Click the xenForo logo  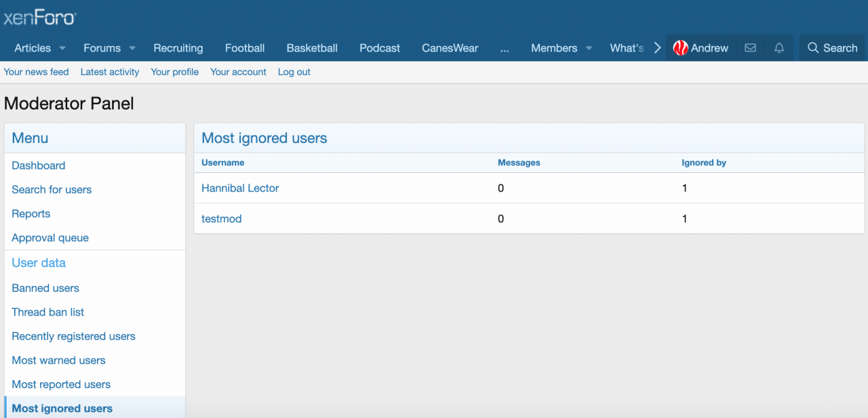[x=39, y=18]
